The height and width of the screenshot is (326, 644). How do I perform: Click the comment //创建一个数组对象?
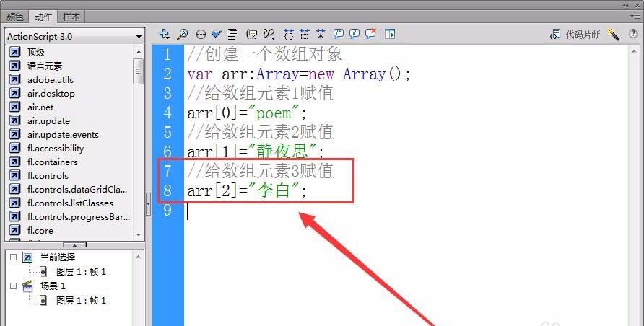point(264,54)
